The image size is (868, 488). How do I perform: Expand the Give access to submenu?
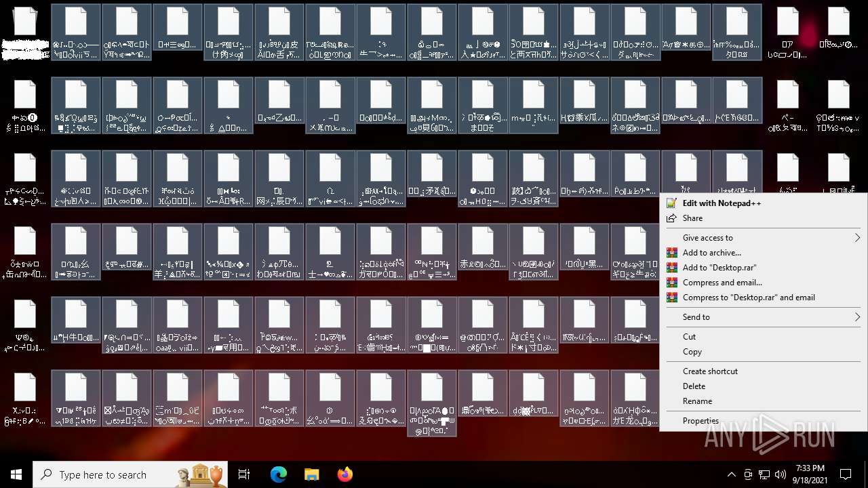click(763, 237)
